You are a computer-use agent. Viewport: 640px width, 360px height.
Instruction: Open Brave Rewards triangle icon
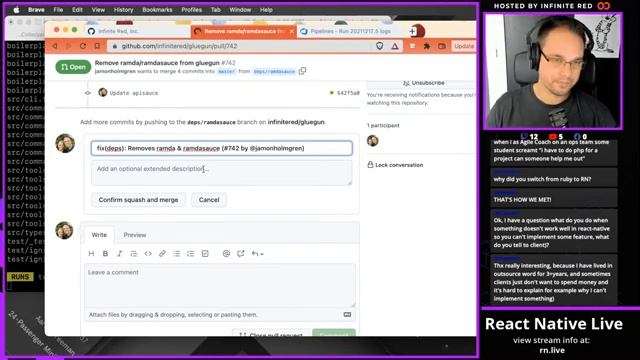click(x=395, y=46)
